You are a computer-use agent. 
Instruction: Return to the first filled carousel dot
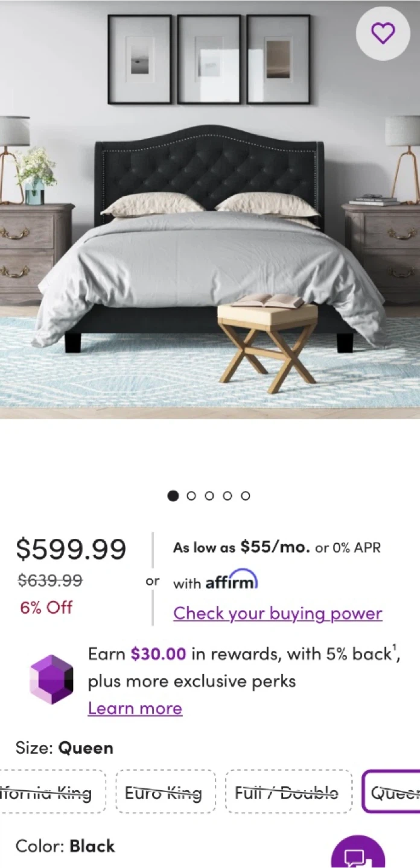[x=173, y=495]
